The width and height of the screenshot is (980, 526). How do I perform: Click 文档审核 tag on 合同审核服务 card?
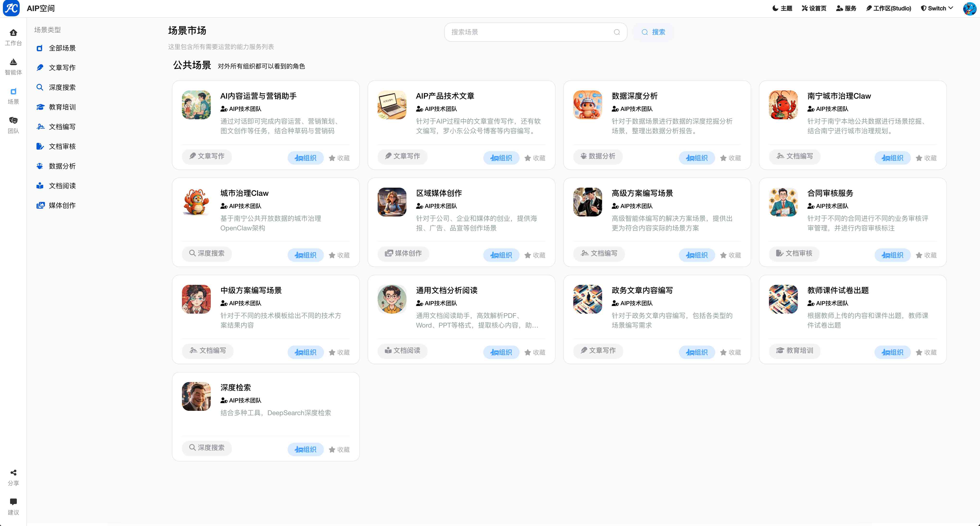click(x=794, y=254)
